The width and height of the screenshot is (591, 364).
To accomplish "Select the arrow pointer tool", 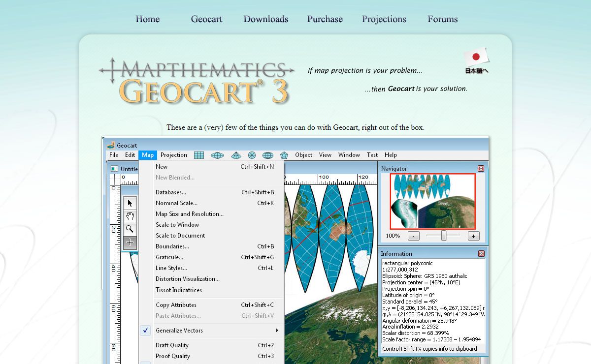I will point(130,203).
